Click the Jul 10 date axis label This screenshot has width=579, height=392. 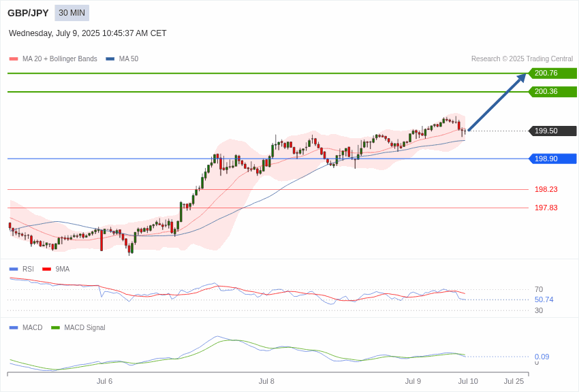[x=468, y=381]
